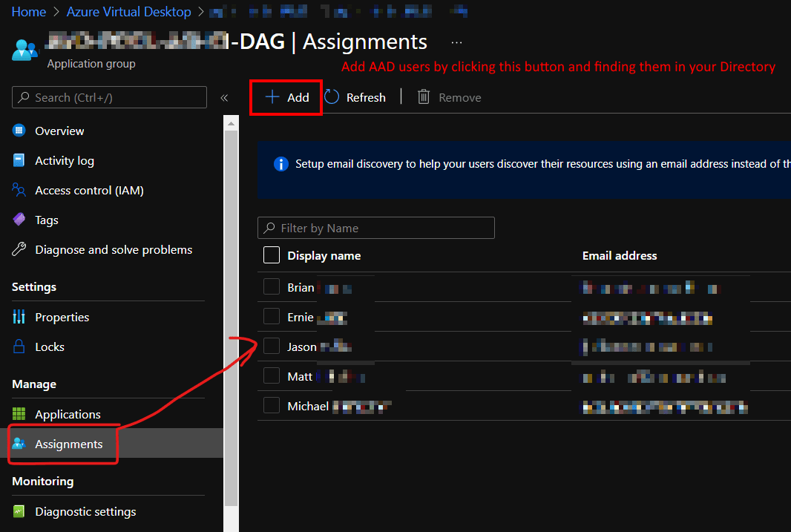Go to Applications under Manage
This screenshot has height=532, width=791.
pos(68,415)
